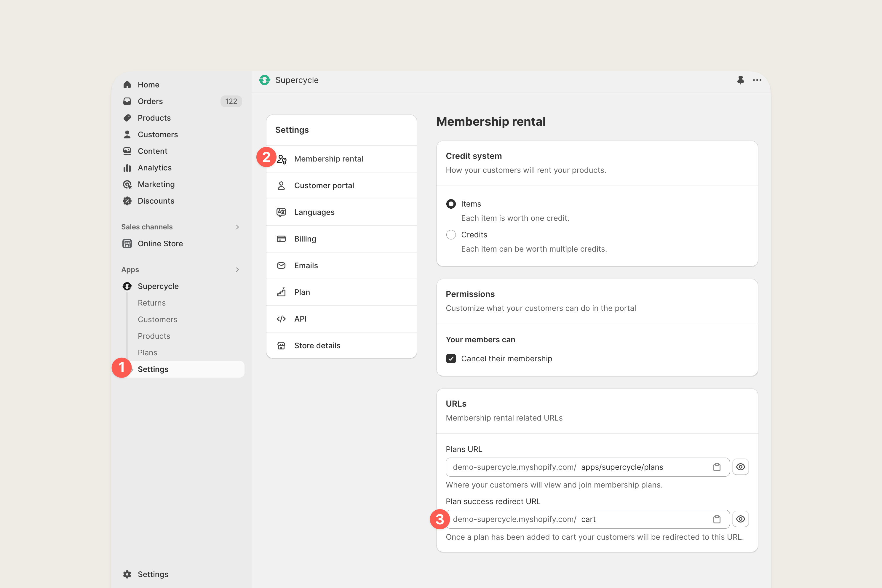This screenshot has height=588, width=882.
Task: Select the Items credit system option
Action: coord(451,204)
